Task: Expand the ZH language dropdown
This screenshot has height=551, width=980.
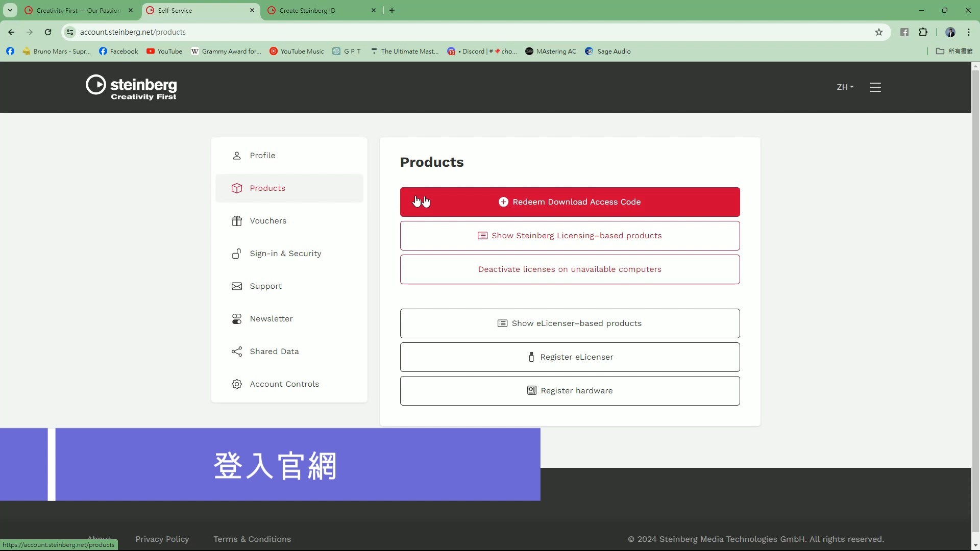Action: [845, 87]
